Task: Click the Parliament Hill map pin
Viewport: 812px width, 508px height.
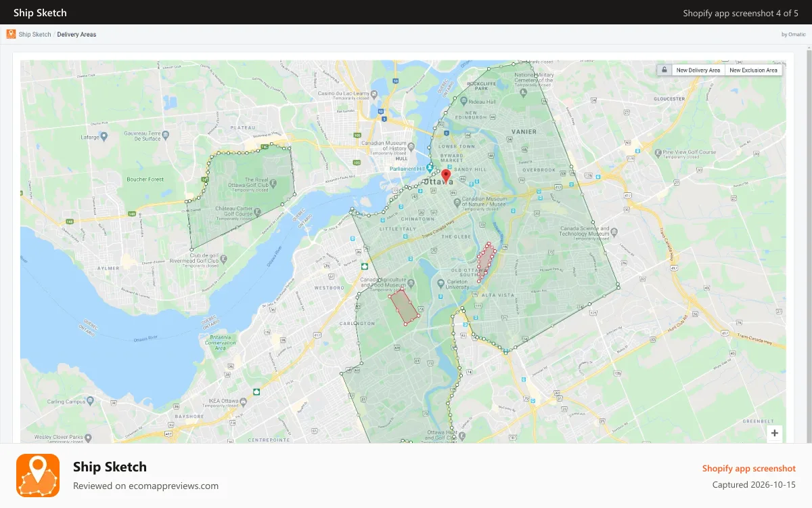Action: [429, 168]
